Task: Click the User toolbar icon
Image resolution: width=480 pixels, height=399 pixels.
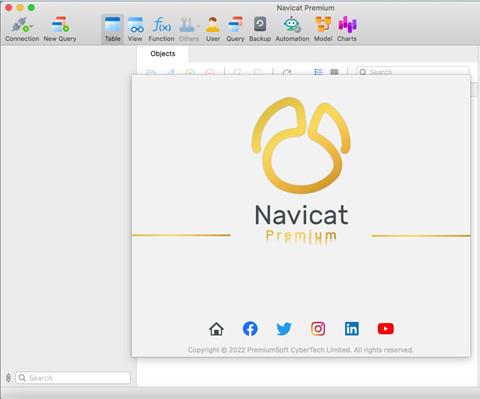Action: (x=213, y=29)
